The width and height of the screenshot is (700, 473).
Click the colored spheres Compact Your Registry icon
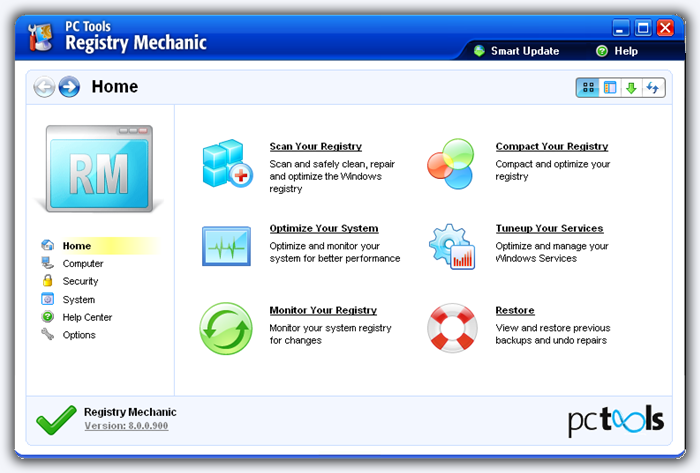450,163
